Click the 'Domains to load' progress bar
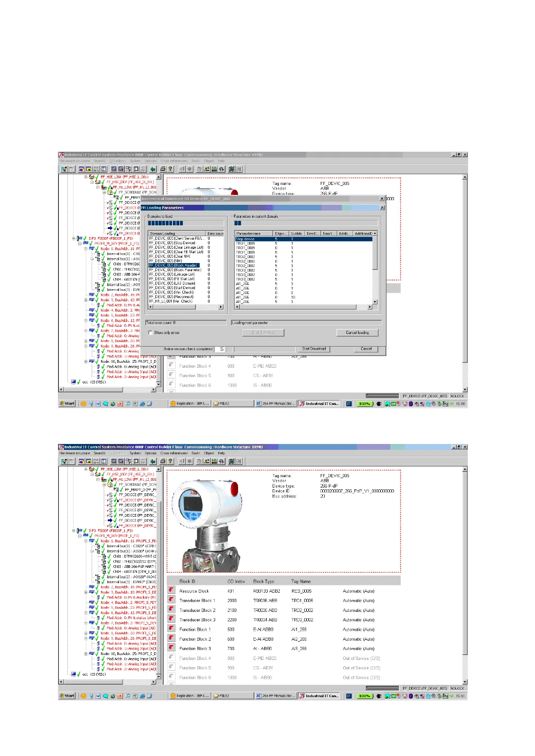The width and height of the screenshot is (535, 756). 186,223
